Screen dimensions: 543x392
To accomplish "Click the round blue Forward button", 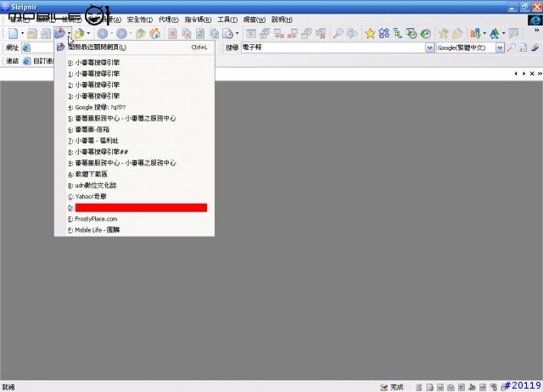I will [121, 34].
